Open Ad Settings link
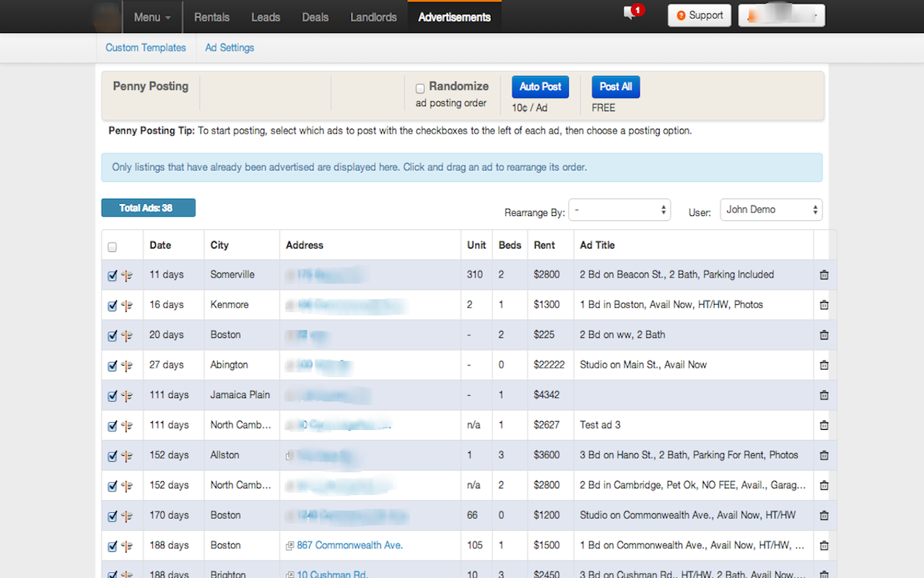Screen dimensions: 924x578 230,48
